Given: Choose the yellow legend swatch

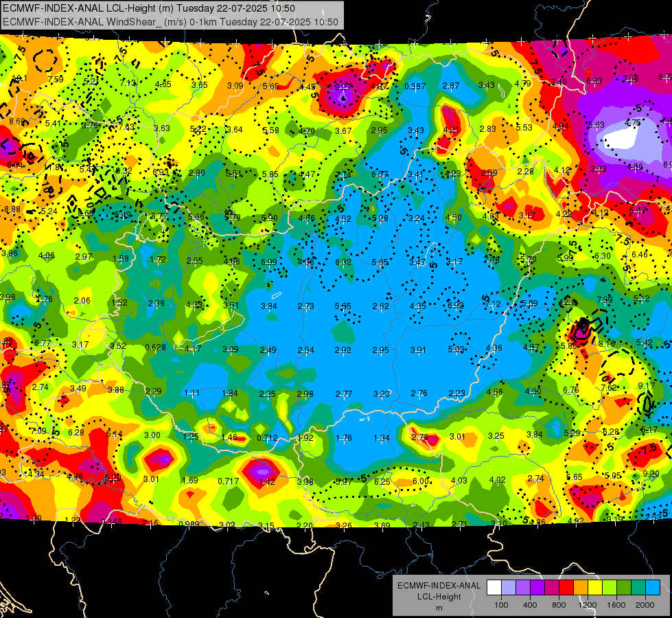Looking at the screenshot, I should click(x=595, y=587).
